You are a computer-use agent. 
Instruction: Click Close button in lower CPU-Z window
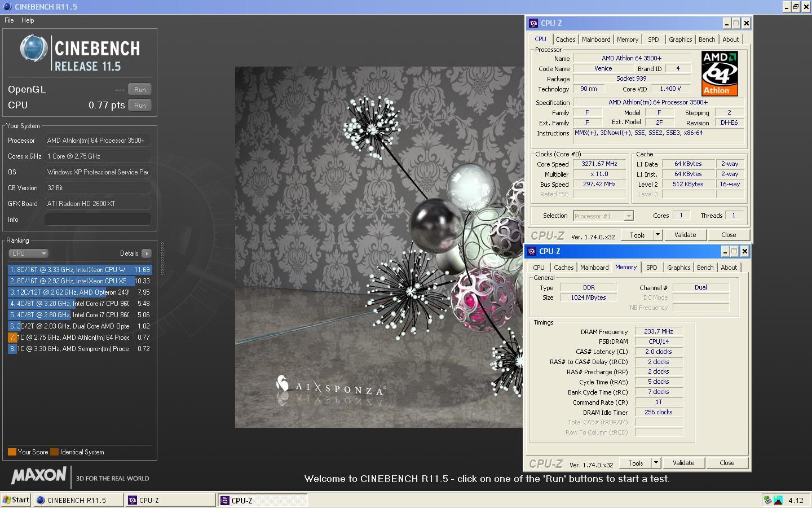click(x=727, y=463)
